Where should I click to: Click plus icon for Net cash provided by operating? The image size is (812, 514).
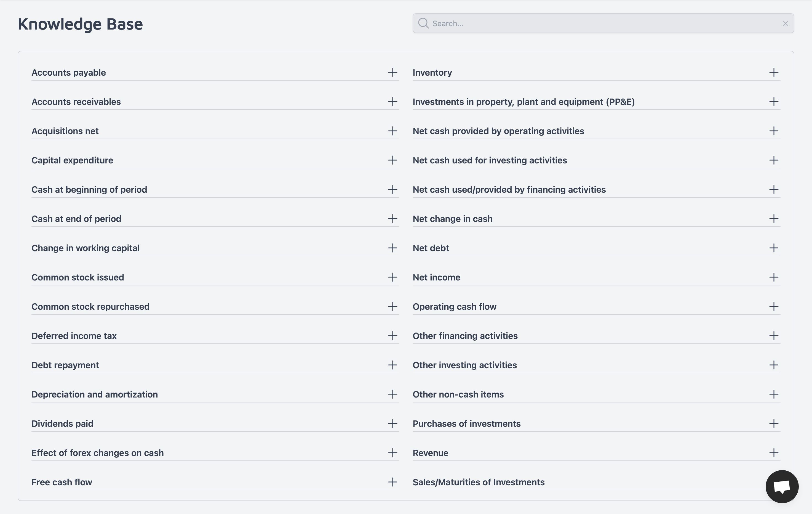[x=774, y=131]
